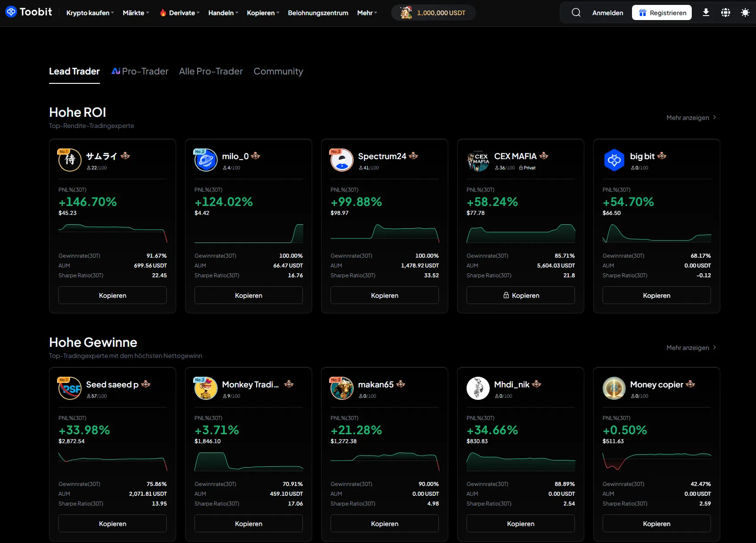Open the language globe icon
Screen dimensions: 756x543
click(x=726, y=12)
